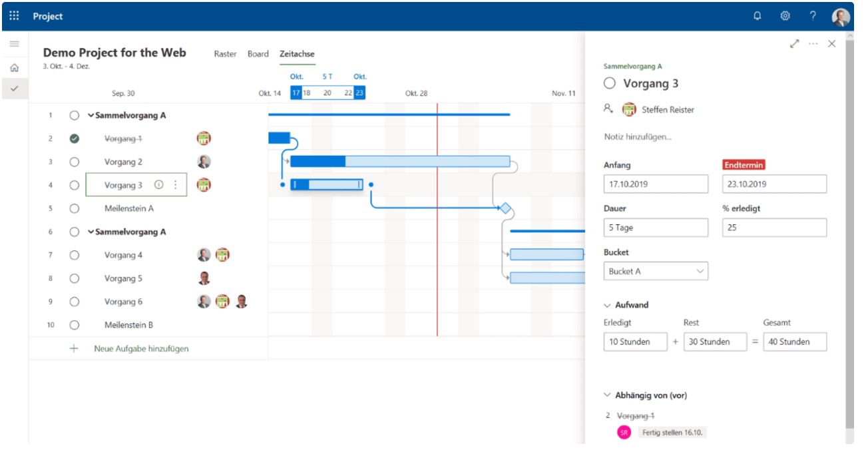Open info icon on Vorgang 3 row
The width and height of the screenshot is (868, 454).
[158, 185]
